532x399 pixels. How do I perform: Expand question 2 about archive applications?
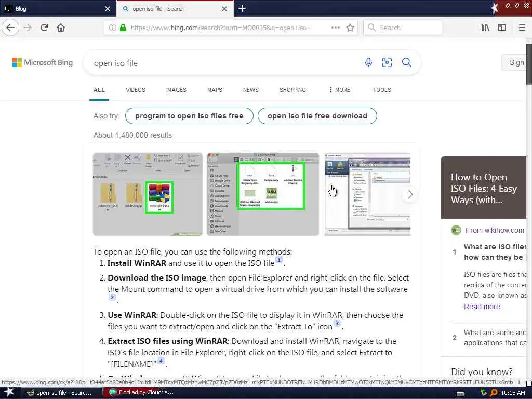(x=495, y=338)
